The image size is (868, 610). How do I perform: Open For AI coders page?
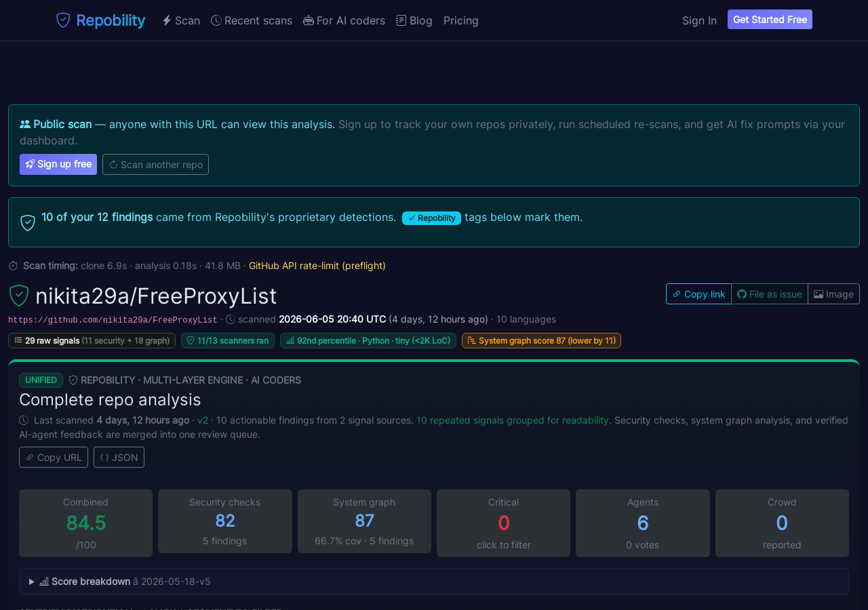[x=344, y=20]
